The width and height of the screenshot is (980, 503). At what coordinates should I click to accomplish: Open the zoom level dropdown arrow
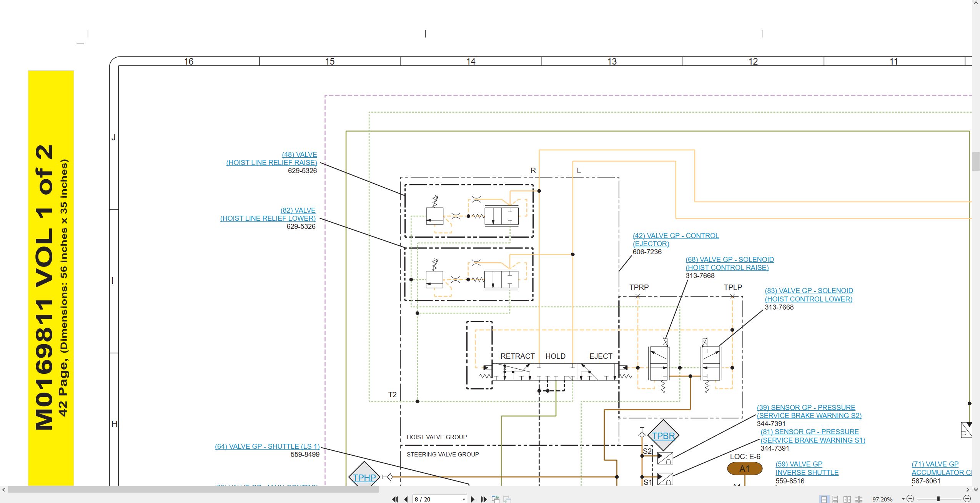pos(903,499)
